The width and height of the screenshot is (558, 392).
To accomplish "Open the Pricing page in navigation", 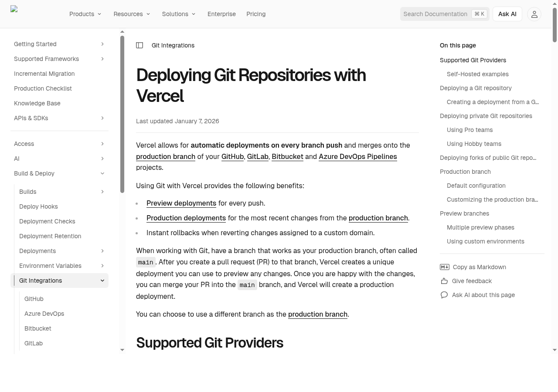I will pyautogui.click(x=256, y=14).
